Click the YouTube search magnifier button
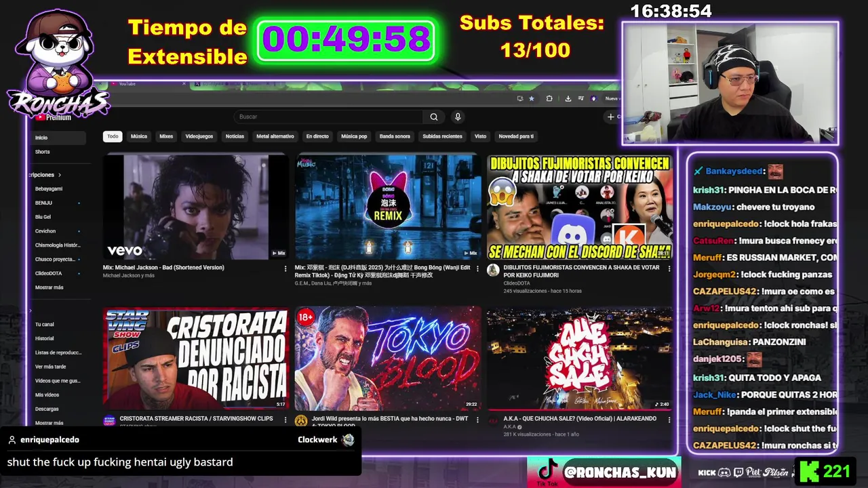The width and height of the screenshot is (868, 488). tap(434, 117)
